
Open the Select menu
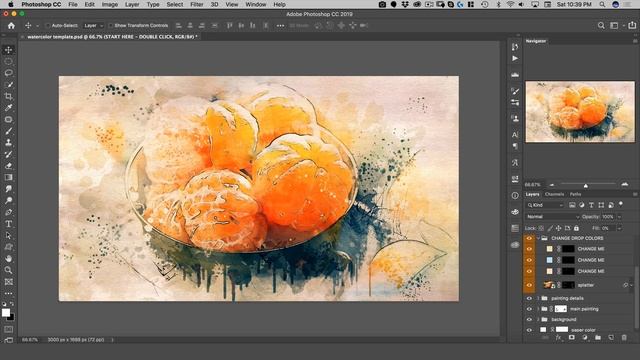pos(175,4)
